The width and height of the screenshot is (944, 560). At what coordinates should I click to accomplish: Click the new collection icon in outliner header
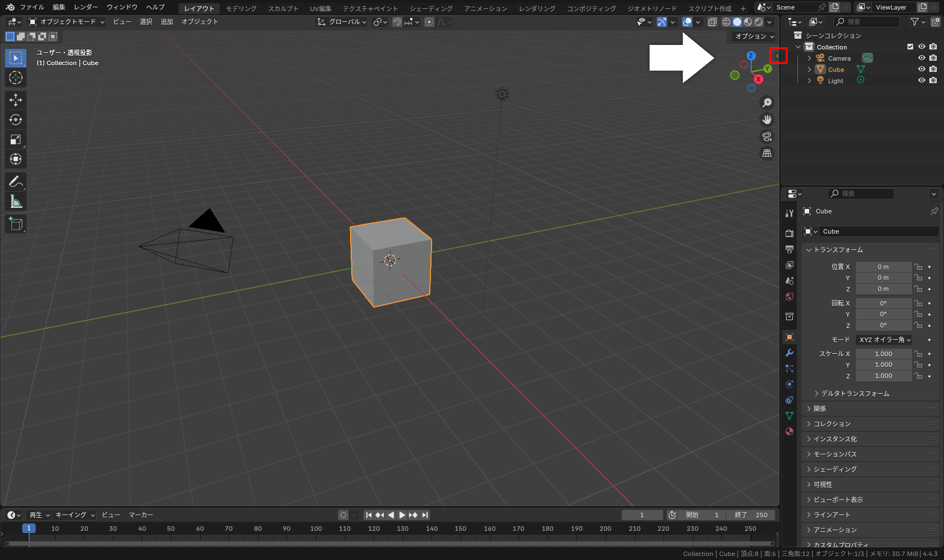tap(936, 22)
